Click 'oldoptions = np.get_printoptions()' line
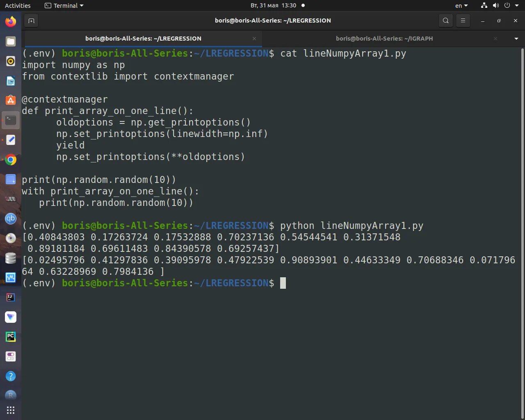 [153, 122]
